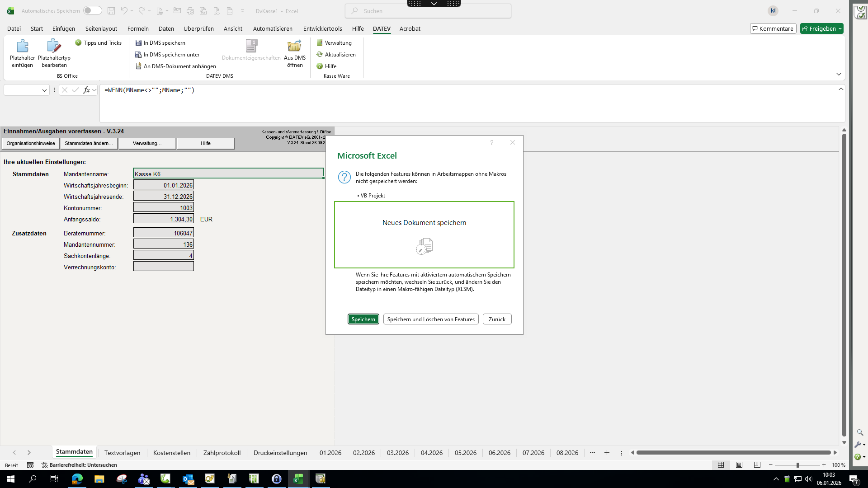Collapse the ribbon with the chevron
Image resolution: width=868 pixels, height=488 pixels.
coord(839,74)
